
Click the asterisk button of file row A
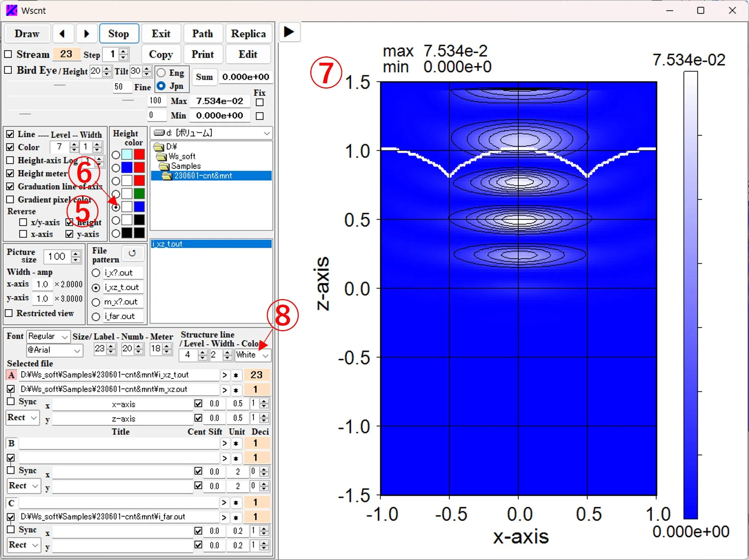click(236, 375)
